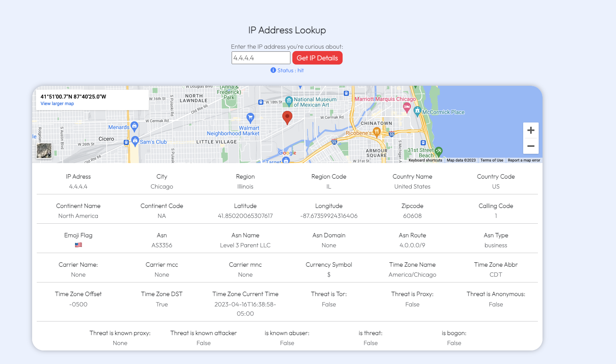Click the Region value Illinois
The image size is (616, 364).
tap(245, 187)
